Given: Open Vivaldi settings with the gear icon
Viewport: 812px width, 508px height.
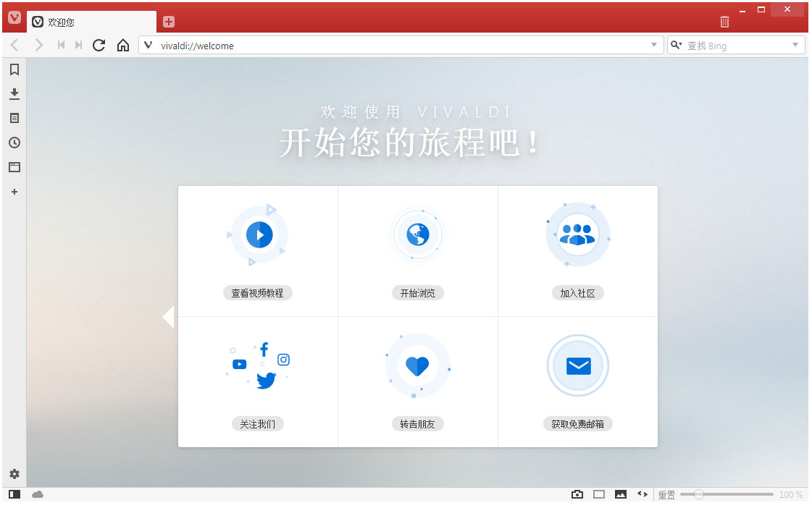Looking at the screenshot, I should click(x=14, y=473).
